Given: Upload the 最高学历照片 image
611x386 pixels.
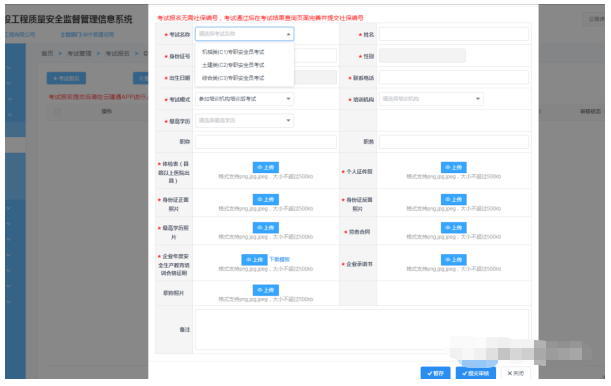Looking at the screenshot, I should coord(265,227).
